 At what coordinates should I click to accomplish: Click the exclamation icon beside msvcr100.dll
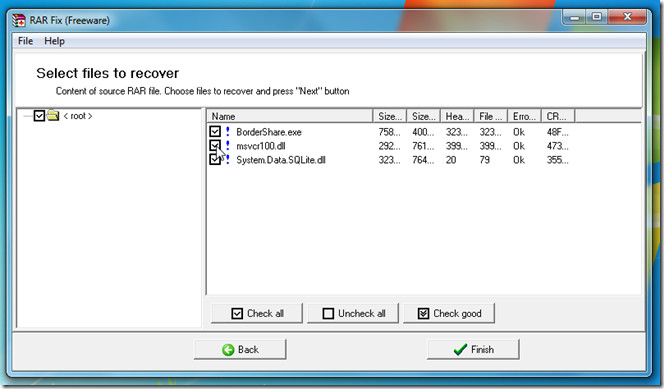(228, 146)
